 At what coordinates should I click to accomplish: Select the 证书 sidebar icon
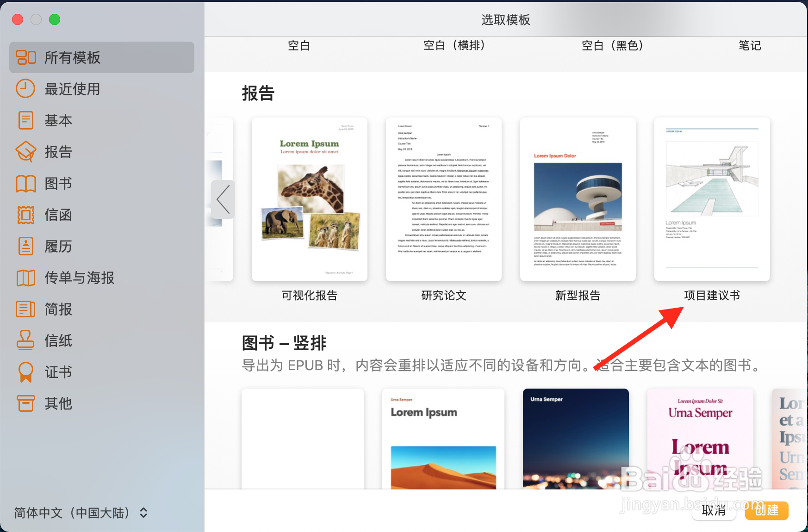coord(25,372)
